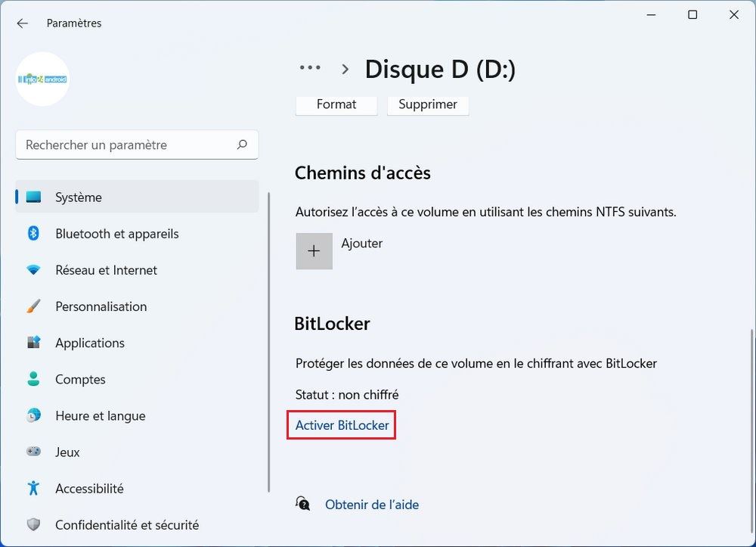Click the search magnifier icon
The image size is (756, 547).
click(242, 145)
